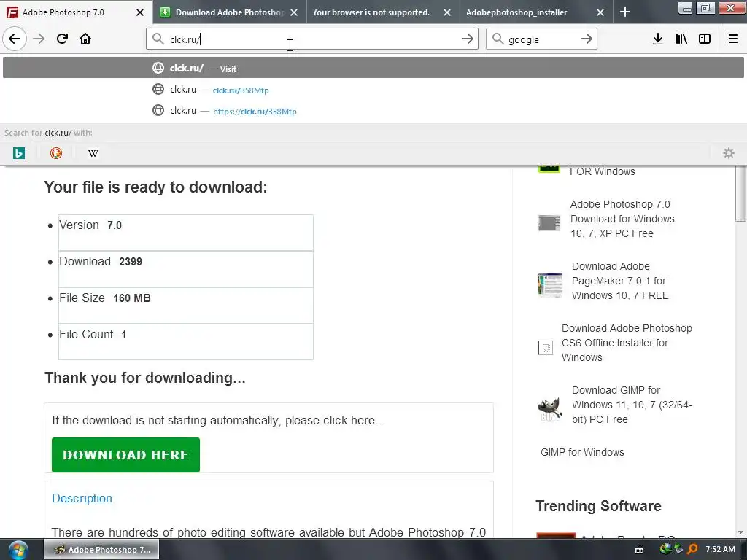Click the go arrow in the address bar
This screenshot has height=560, width=747.
(468, 39)
